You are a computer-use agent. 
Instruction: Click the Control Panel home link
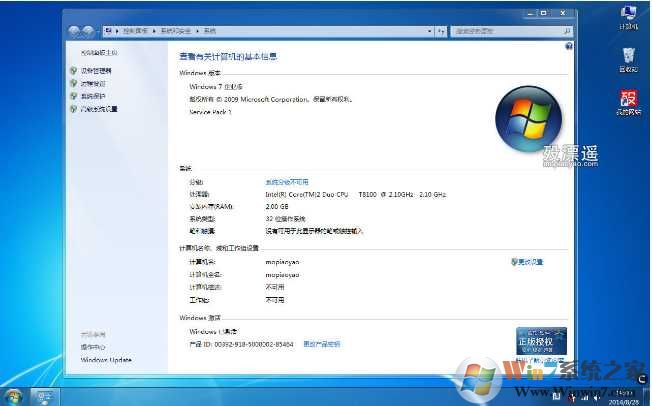[x=98, y=52]
